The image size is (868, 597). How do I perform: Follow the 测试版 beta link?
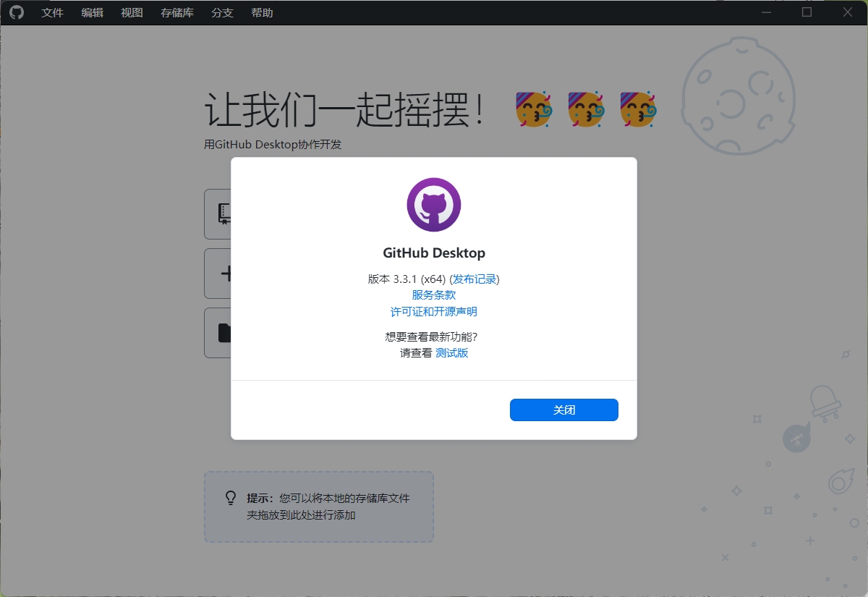451,353
